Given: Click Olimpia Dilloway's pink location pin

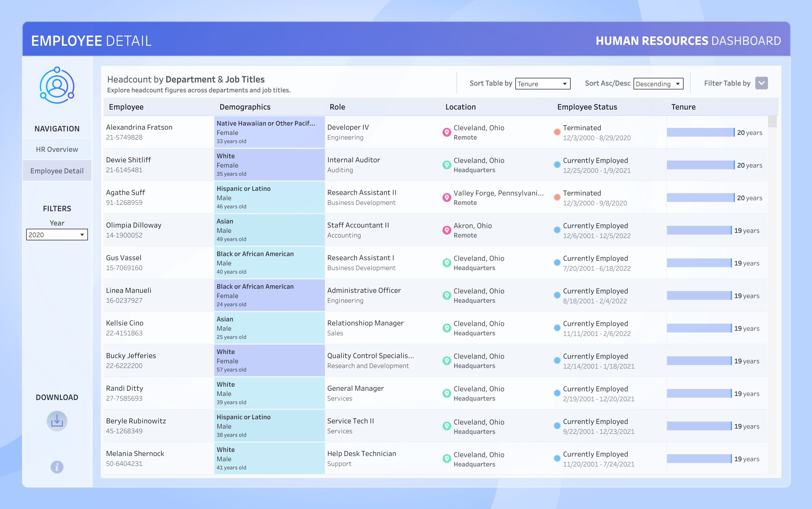Looking at the screenshot, I should point(446,230).
